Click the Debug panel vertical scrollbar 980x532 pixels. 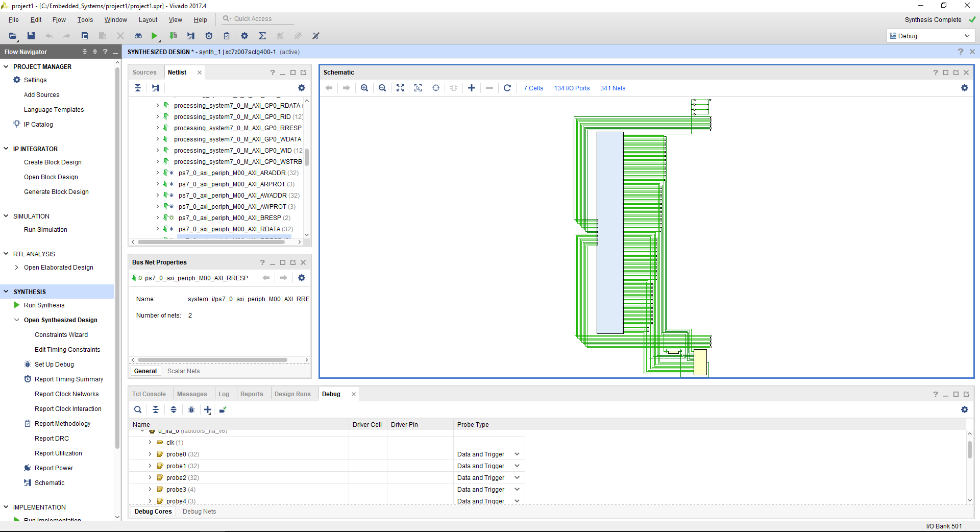pyautogui.click(x=970, y=450)
